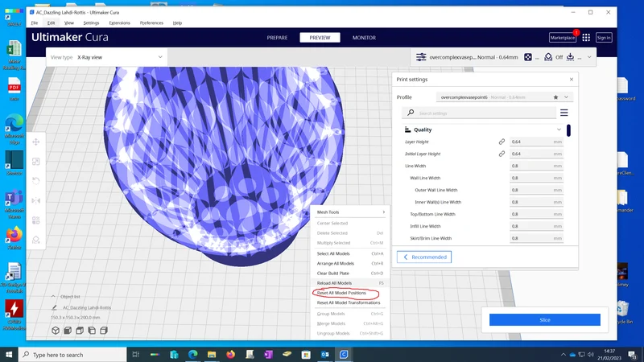The image size is (644, 362).
Task: Choose Clear Build Plate in context menu
Action: [x=350, y=274]
